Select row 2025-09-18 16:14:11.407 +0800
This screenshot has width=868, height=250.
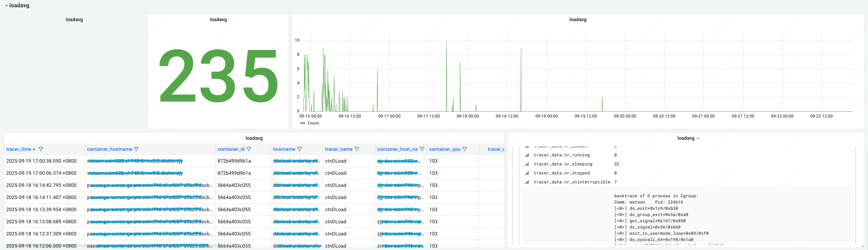pyautogui.click(x=254, y=197)
